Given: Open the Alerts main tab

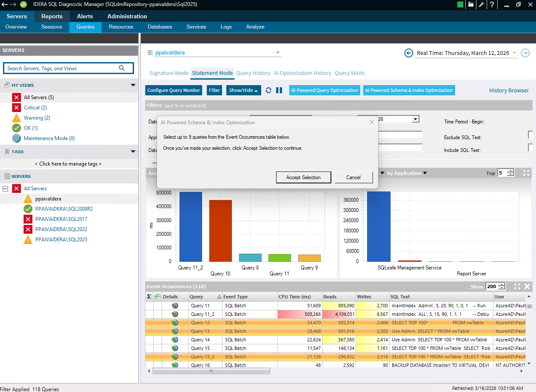Looking at the screenshot, I should pos(85,16).
